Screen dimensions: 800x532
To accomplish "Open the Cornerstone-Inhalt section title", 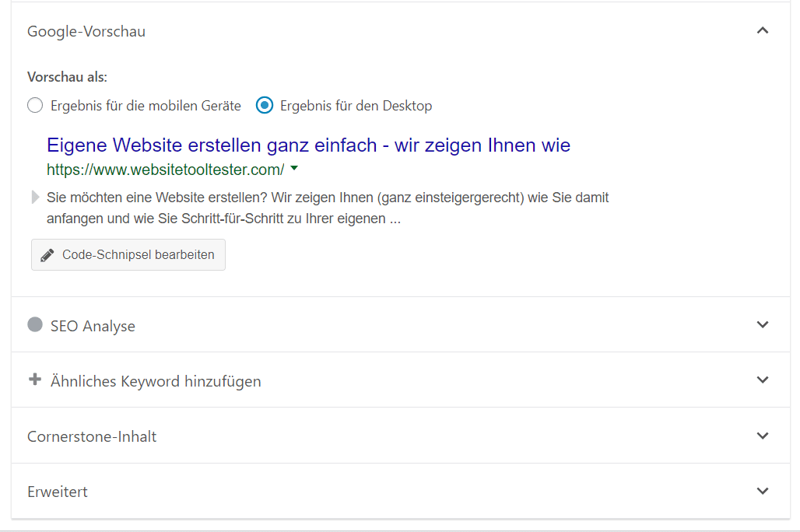I will tap(92, 436).
